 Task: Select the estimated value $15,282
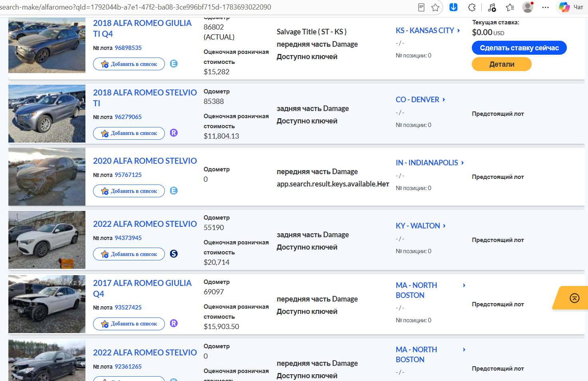[216, 72]
